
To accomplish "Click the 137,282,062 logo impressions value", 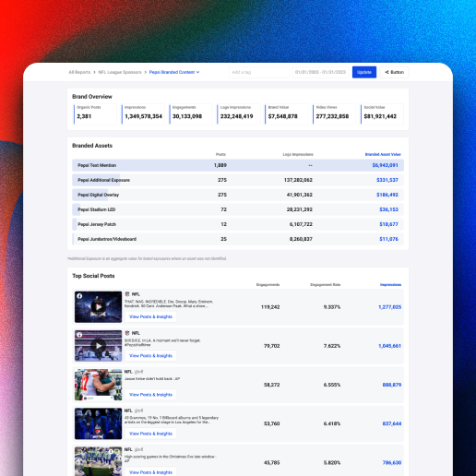I will [x=298, y=180].
